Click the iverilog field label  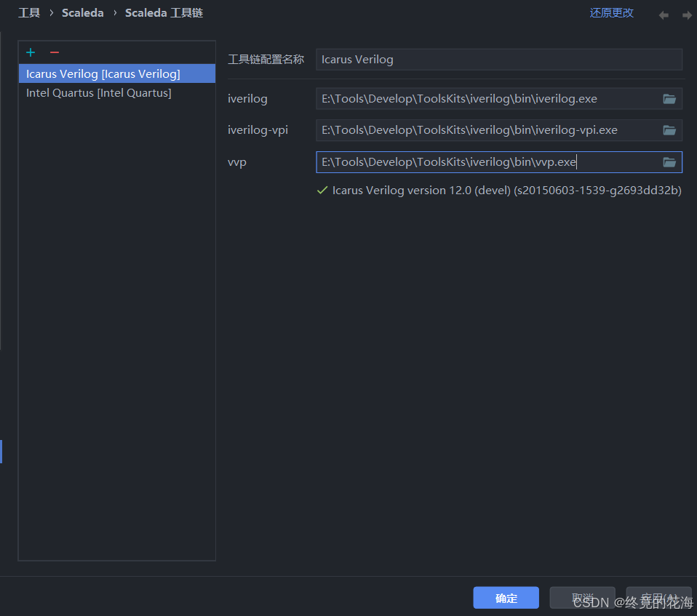[x=247, y=99]
